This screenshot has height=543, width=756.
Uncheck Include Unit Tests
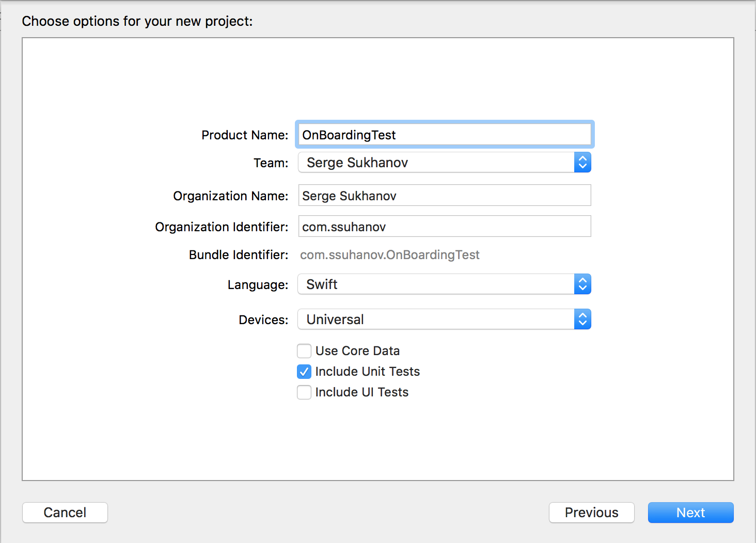click(304, 372)
